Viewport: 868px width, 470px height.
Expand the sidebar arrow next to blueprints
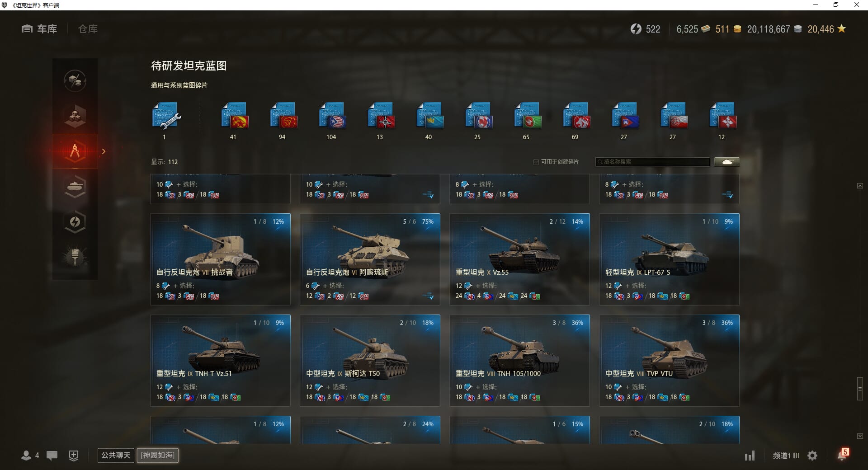[x=104, y=151]
